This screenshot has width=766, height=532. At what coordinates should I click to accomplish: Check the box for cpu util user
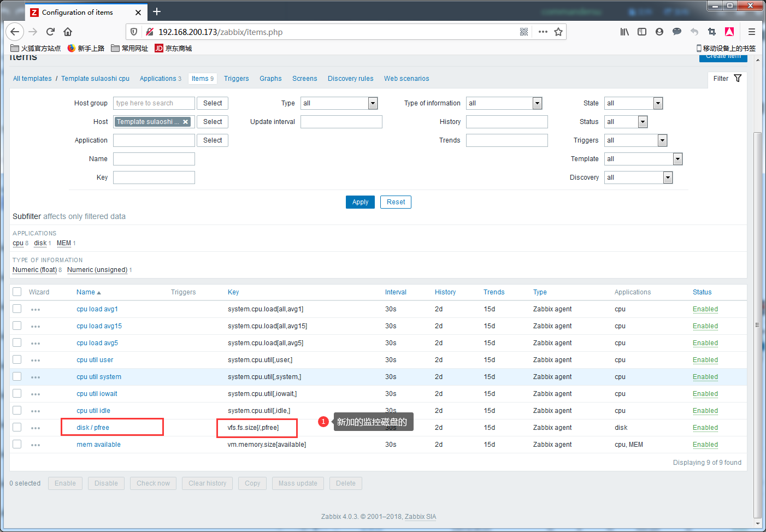(17, 359)
